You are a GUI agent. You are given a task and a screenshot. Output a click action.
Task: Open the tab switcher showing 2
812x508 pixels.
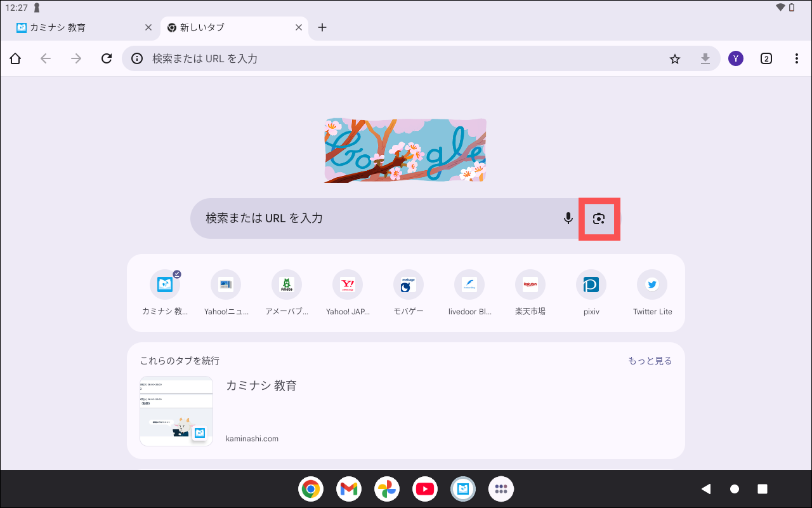(766, 58)
